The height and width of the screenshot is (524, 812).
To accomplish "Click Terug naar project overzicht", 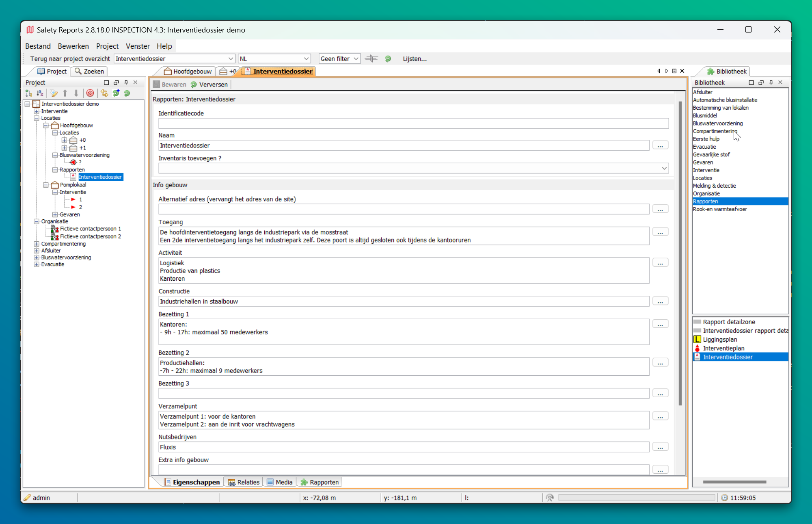I will (70, 59).
